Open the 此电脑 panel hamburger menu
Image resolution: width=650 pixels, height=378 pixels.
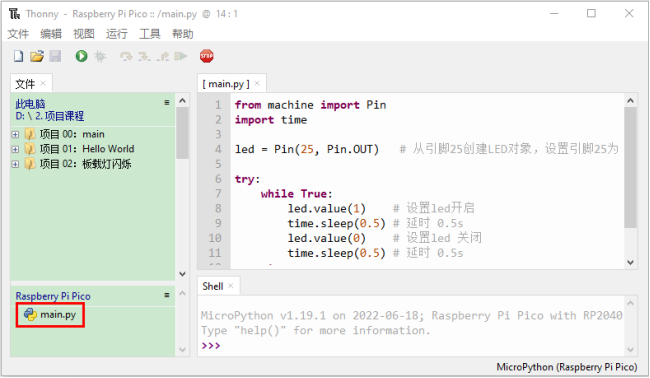[x=167, y=102]
